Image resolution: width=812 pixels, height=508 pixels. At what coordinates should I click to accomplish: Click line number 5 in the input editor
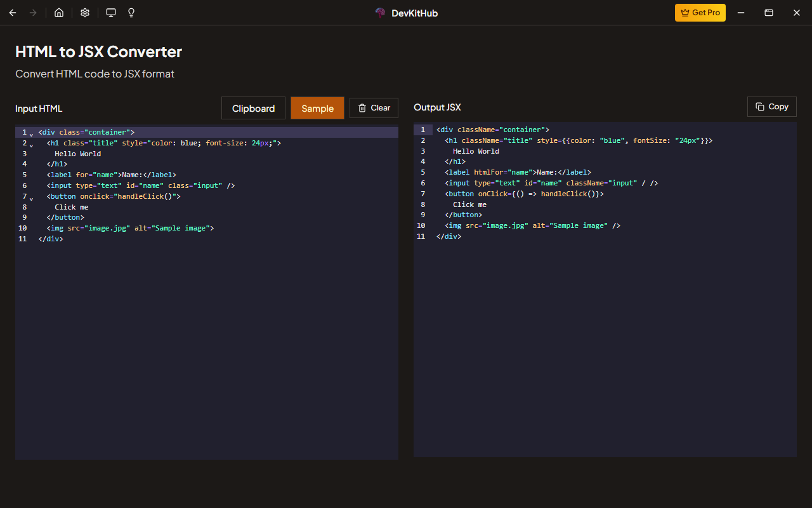tap(24, 175)
